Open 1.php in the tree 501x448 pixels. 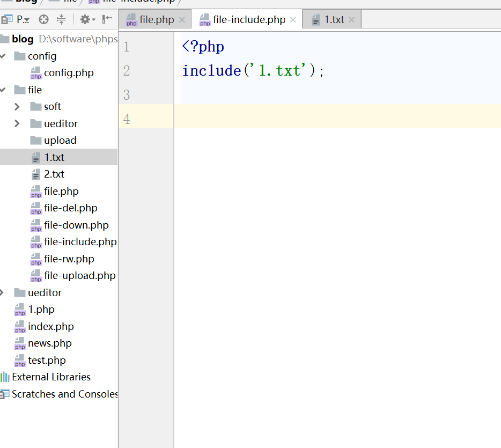tap(41, 310)
